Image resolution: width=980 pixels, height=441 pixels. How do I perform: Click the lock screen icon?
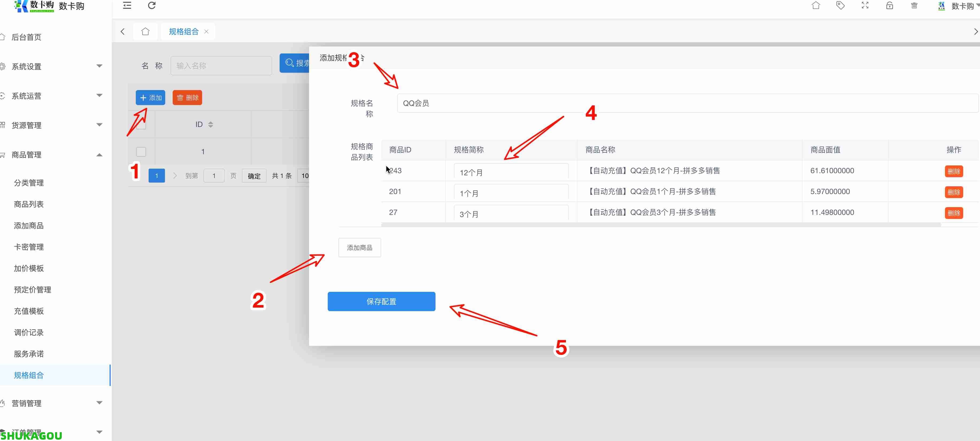[x=889, y=5]
